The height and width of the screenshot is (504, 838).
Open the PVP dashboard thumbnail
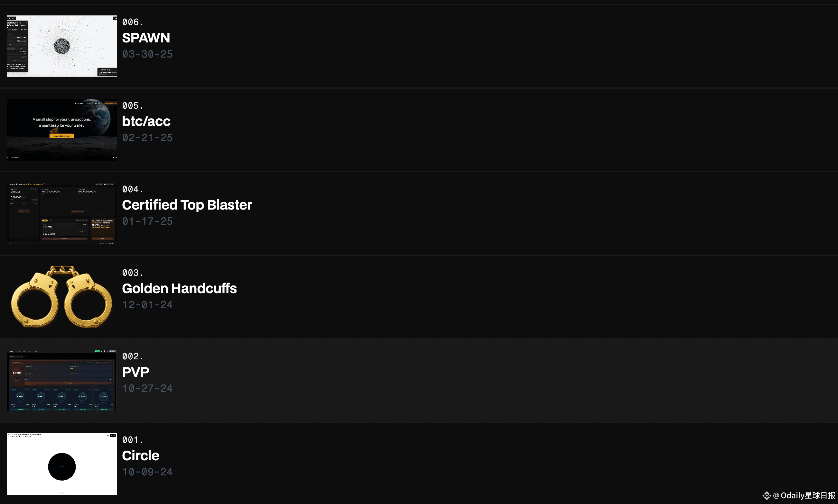click(62, 380)
